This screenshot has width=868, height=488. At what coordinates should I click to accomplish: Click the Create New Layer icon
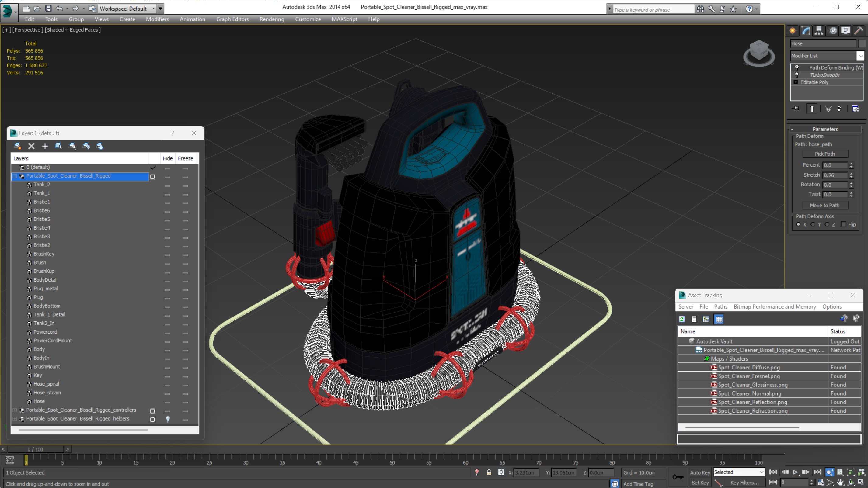pos(18,146)
